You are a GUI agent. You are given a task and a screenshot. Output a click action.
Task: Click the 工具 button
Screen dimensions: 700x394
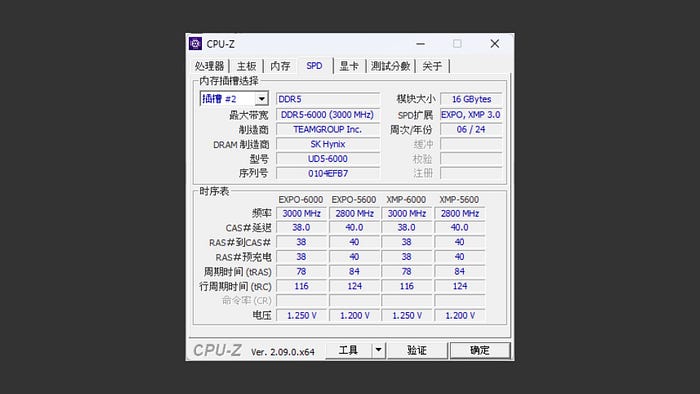(348, 350)
